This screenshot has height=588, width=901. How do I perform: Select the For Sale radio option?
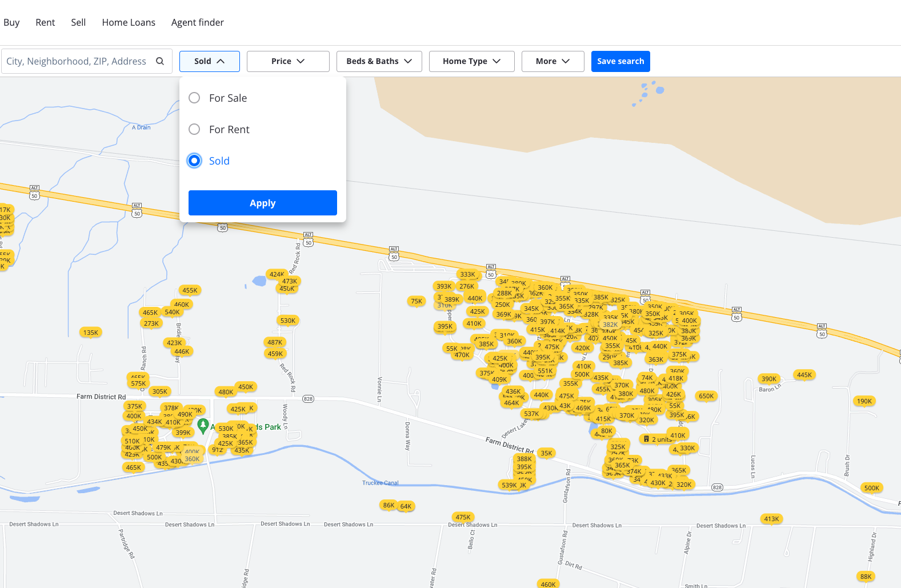[194, 98]
